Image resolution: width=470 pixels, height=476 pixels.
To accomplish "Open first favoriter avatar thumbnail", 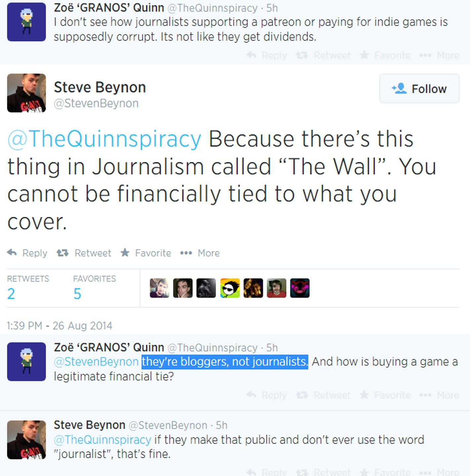I will [x=159, y=288].
